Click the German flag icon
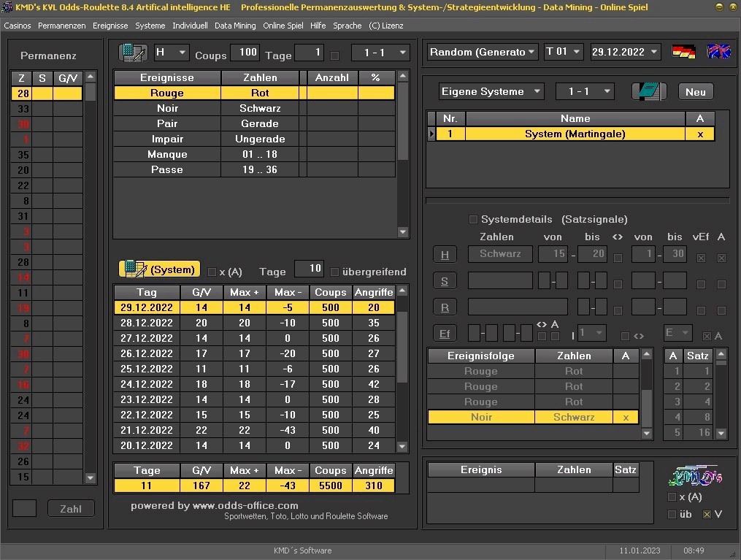The height and width of the screenshot is (560, 741). 683,52
